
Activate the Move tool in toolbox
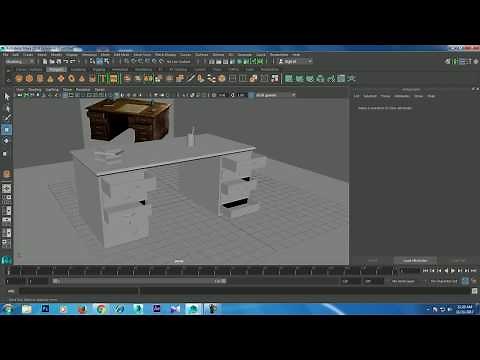pyautogui.click(x=7, y=129)
